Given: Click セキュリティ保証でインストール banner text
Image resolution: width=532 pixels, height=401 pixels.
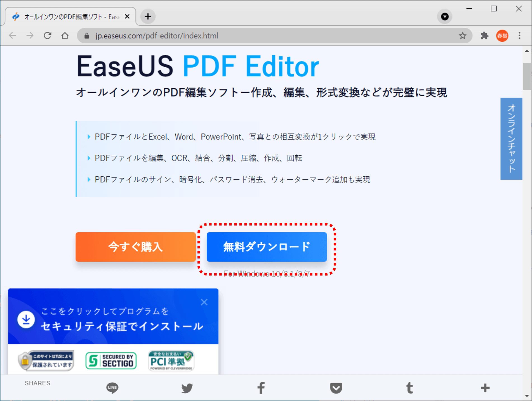Looking at the screenshot, I should tap(122, 326).
